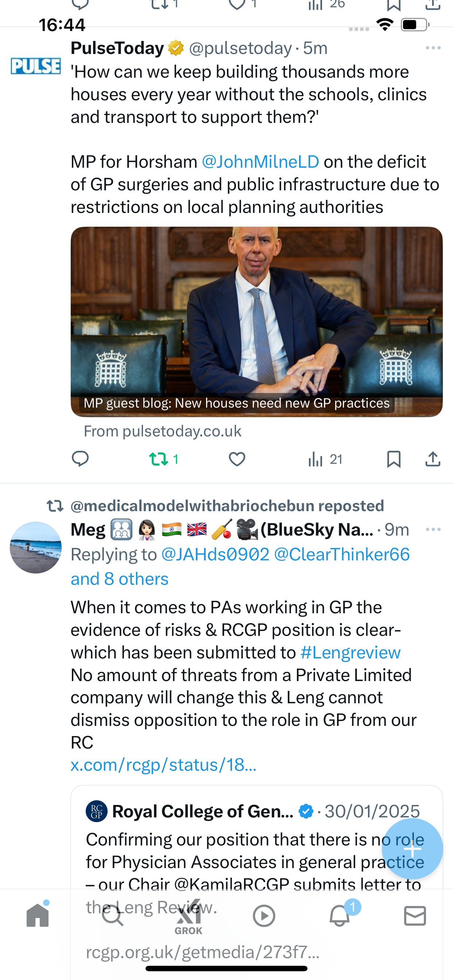Open PulseToday's profile avatar
The height and width of the screenshot is (980, 453).
click(36, 65)
